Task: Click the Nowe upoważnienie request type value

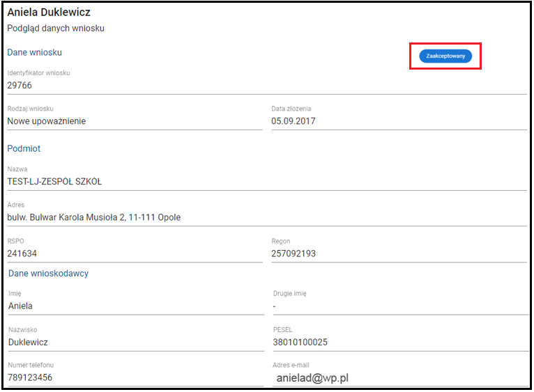Action: 47,121
